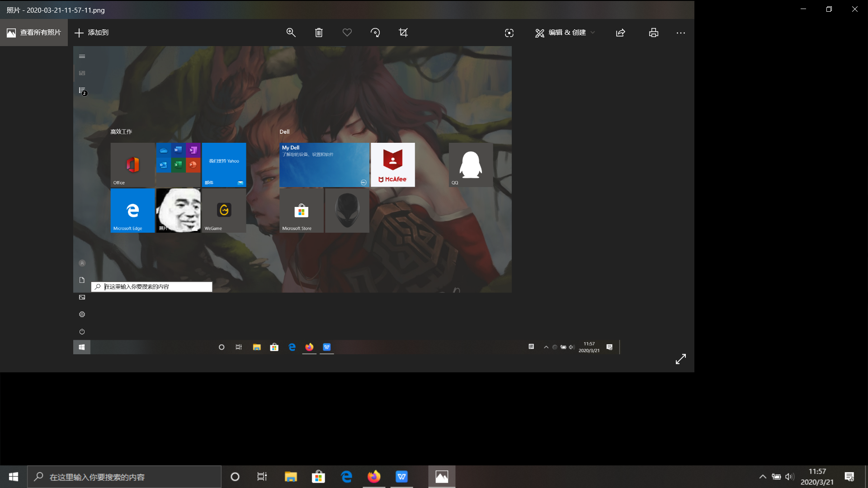868x488 pixels.
Task: Restore down the Photos window
Action: coord(829,9)
